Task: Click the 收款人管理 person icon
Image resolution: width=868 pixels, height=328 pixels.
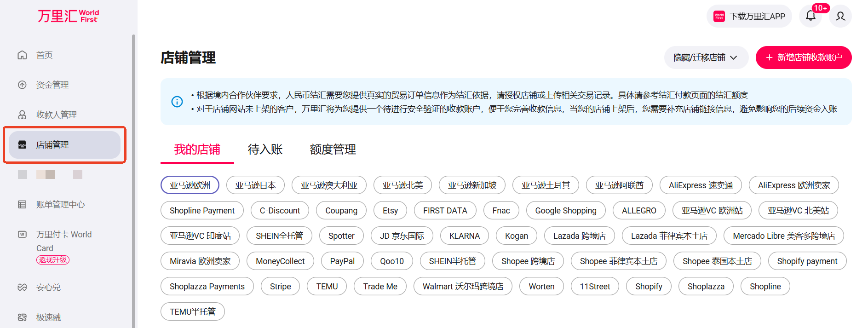Action: (22, 115)
